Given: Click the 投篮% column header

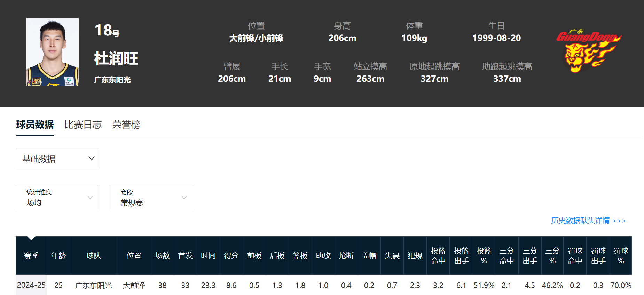Looking at the screenshot, I should [x=484, y=256].
